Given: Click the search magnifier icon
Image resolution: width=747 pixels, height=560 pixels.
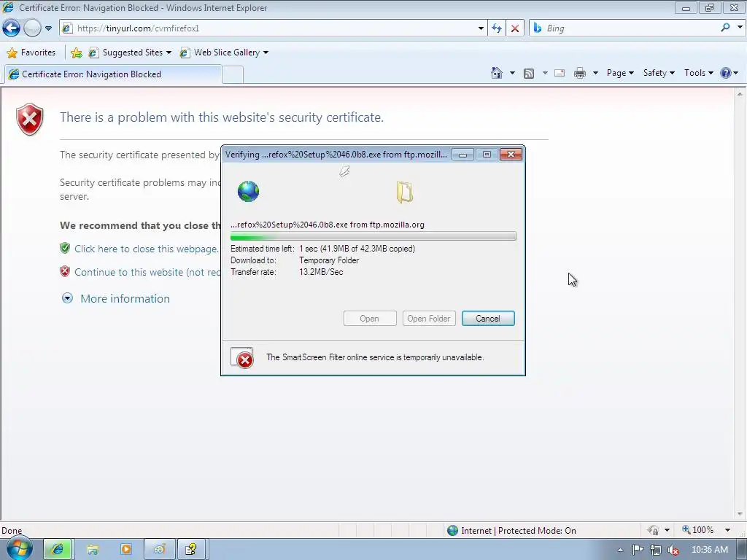Looking at the screenshot, I should [725, 28].
